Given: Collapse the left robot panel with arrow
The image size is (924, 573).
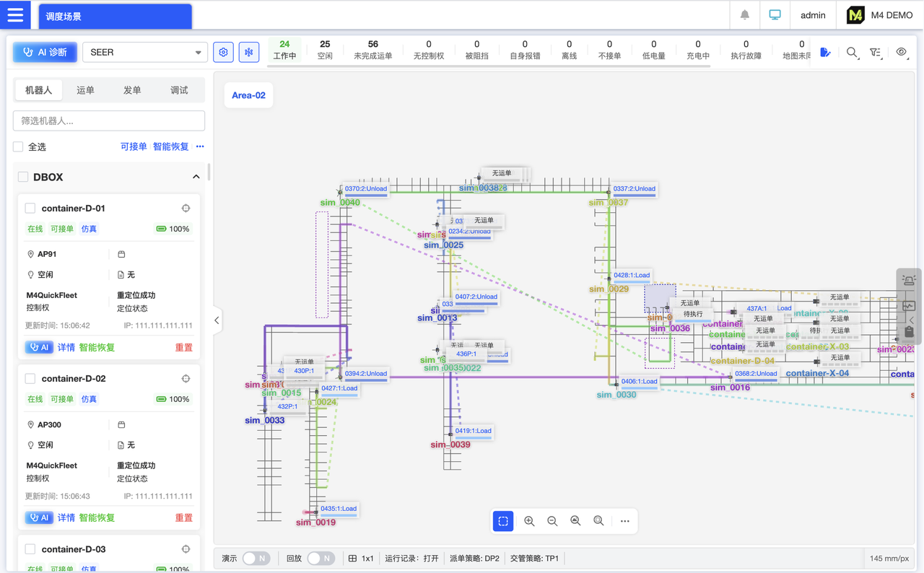Looking at the screenshot, I should pos(217,320).
